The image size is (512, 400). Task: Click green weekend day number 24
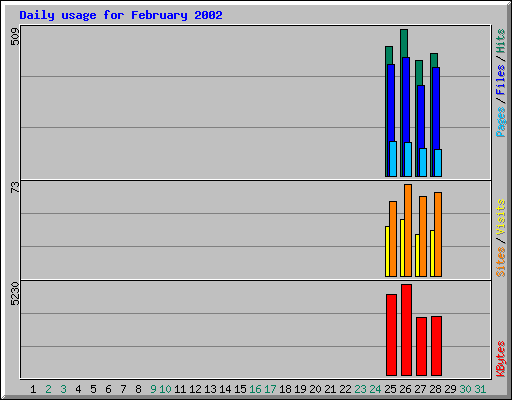(375, 389)
